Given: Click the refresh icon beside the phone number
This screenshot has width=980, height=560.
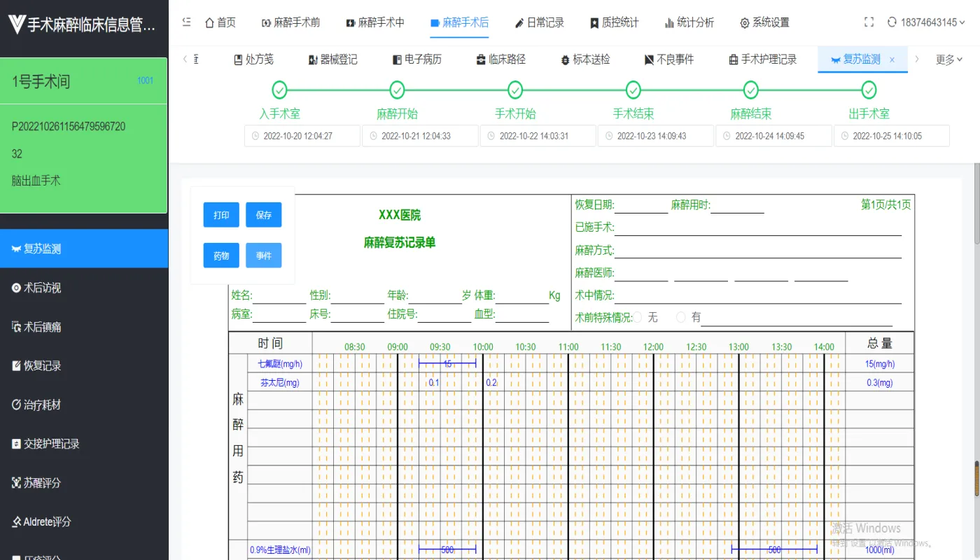Looking at the screenshot, I should 892,22.
